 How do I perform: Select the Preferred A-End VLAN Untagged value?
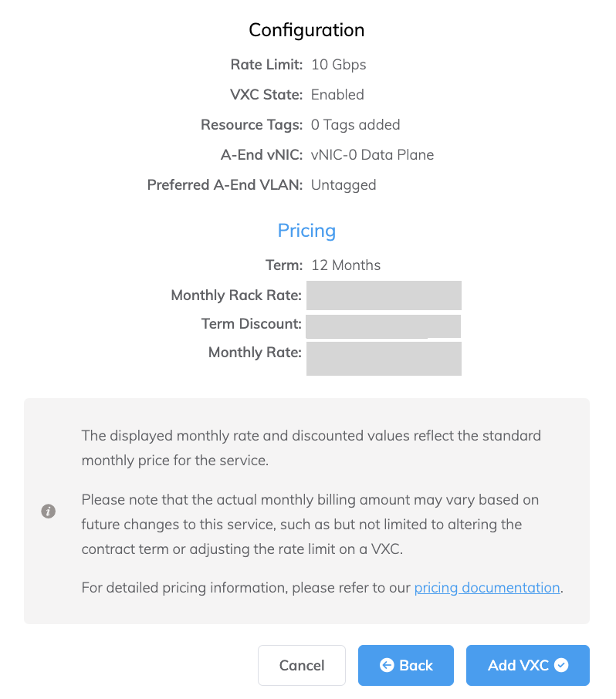coord(344,184)
